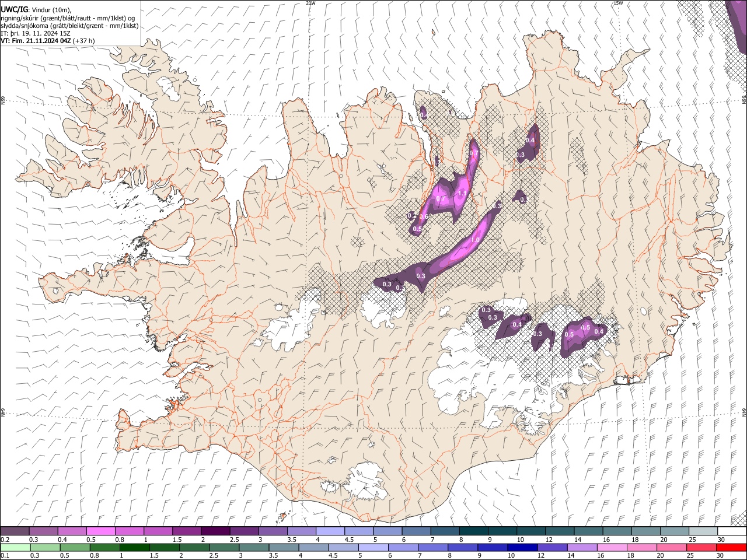Pick the light pink 16 swatch in lower legend row
Image resolution: width=747 pixels, height=560 pixels.
[x=611, y=547]
